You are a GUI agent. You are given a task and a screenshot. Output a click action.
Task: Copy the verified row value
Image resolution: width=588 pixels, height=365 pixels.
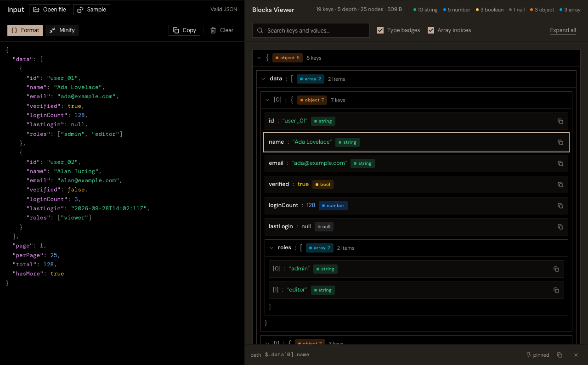coord(560,185)
